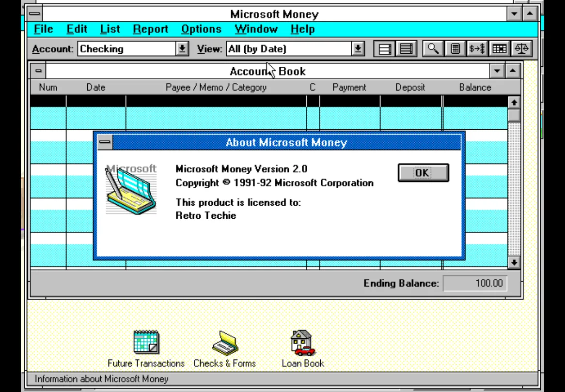This screenshot has width=565, height=392.
Task: Open the Options menu
Action: pyautogui.click(x=201, y=29)
